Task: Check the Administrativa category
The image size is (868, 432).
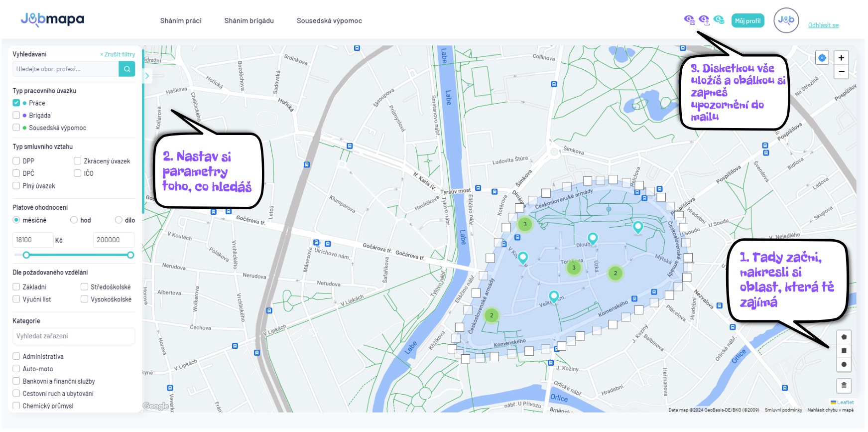Action: [16, 356]
